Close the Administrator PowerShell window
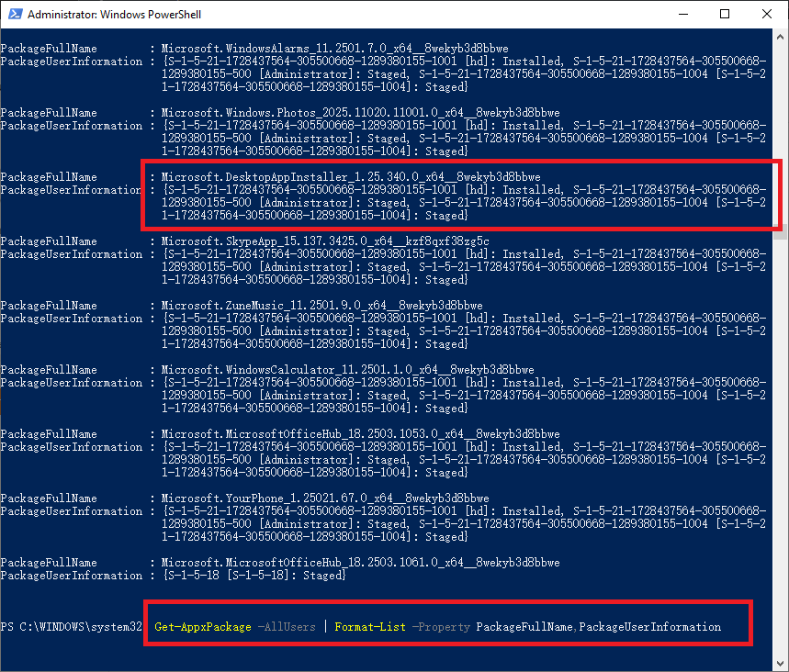This screenshot has width=789, height=672. (x=766, y=14)
